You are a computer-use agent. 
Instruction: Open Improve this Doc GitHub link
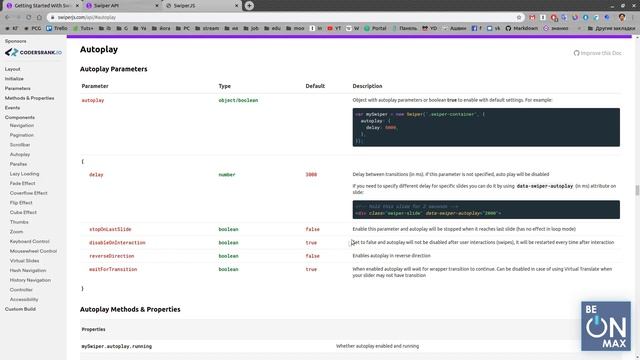[x=598, y=53]
